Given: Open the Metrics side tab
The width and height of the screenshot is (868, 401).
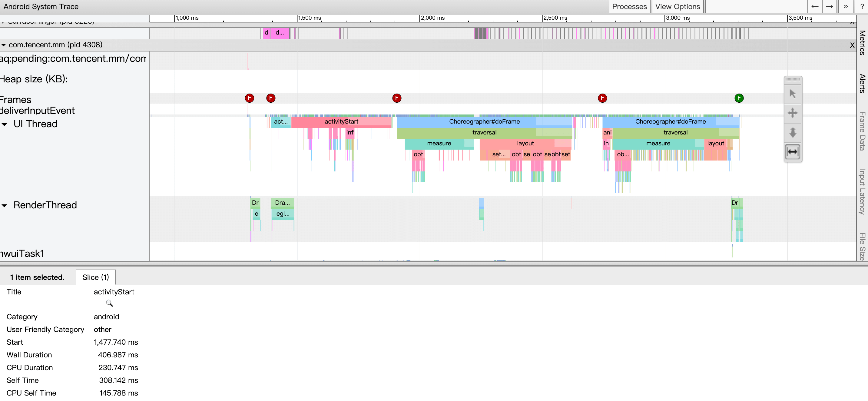Looking at the screenshot, I should click(x=862, y=43).
